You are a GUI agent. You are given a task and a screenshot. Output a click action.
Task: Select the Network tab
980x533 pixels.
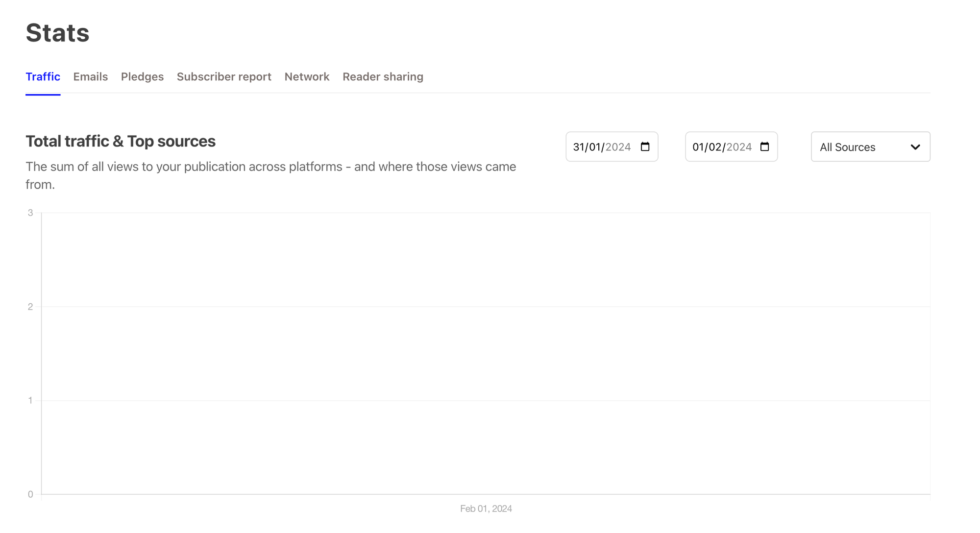point(307,77)
